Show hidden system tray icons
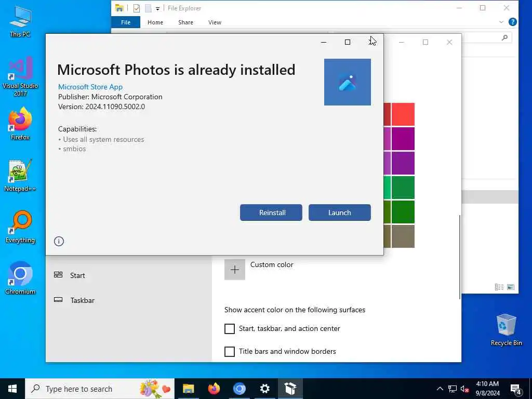 (440, 389)
